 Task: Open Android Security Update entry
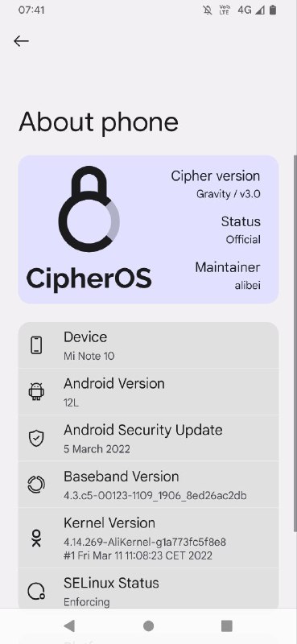[x=148, y=438]
